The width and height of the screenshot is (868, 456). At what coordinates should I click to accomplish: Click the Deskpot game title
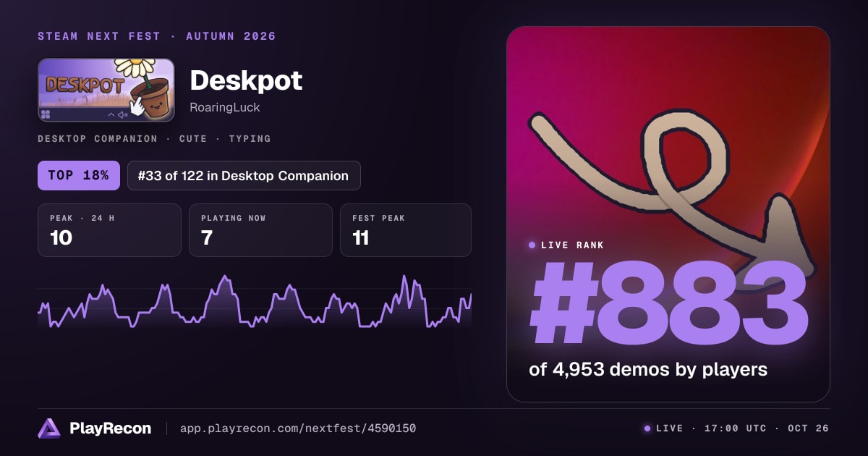tap(246, 80)
